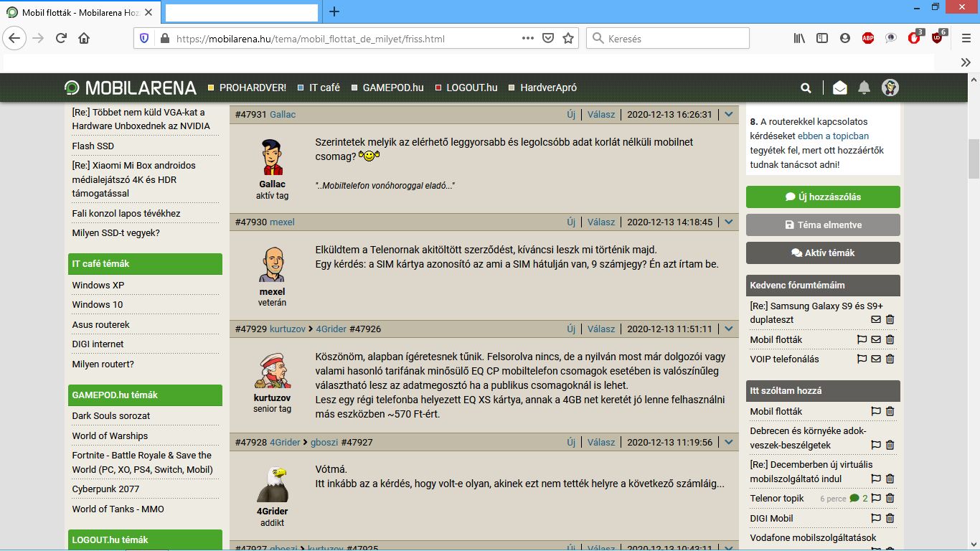980x551 pixels.
Task: Click Új link on post #47930
Action: [x=571, y=222]
